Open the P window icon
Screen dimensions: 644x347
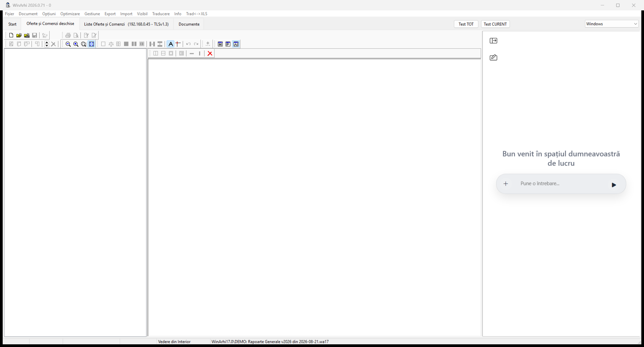[228, 44]
